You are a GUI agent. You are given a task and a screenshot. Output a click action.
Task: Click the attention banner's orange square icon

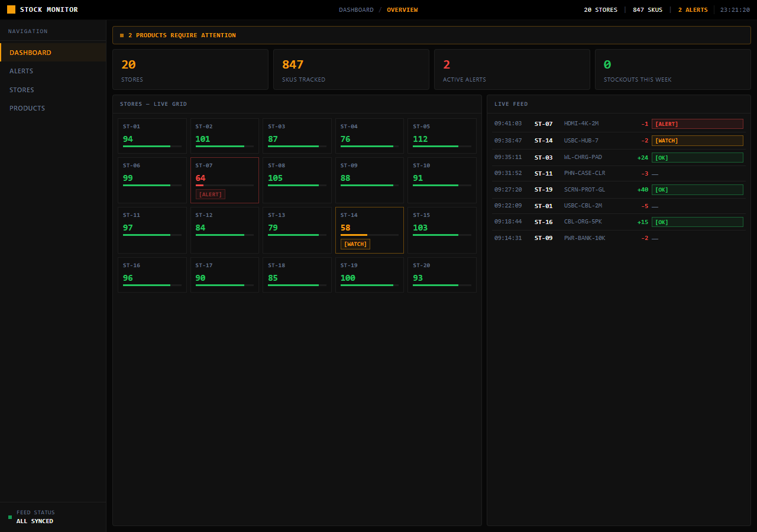click(x=122, y=35)
